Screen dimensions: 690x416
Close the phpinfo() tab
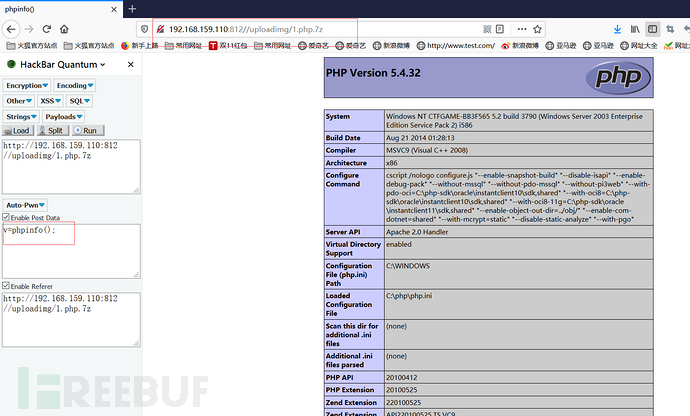114,9
